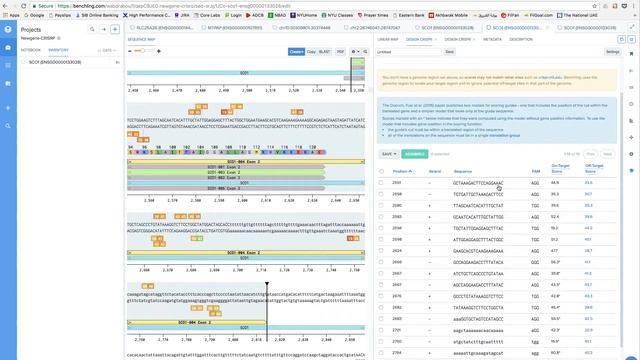640x360 pixels.
Task: Sort guides by Position column
Action: coord(402,171)
